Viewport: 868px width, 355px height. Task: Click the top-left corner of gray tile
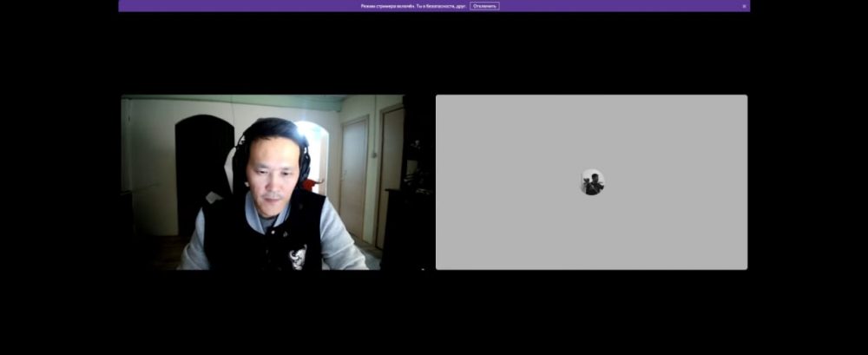click(441, 100)
